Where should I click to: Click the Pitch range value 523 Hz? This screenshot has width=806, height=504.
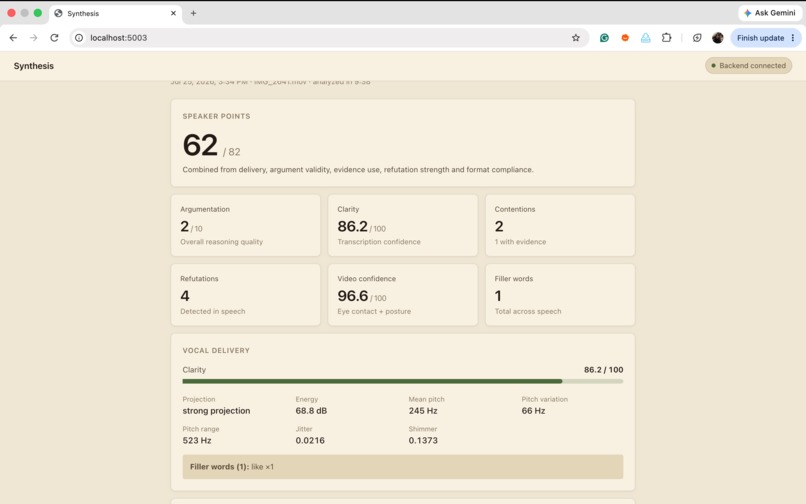point(197,440)
